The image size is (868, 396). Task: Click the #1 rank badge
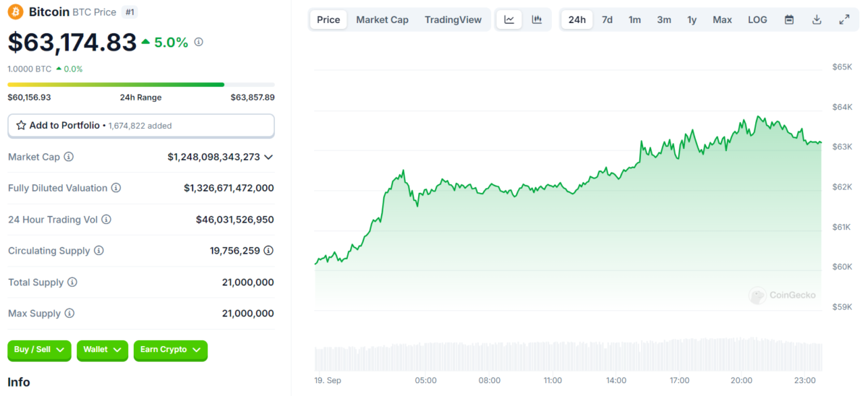tap(129, 12)
